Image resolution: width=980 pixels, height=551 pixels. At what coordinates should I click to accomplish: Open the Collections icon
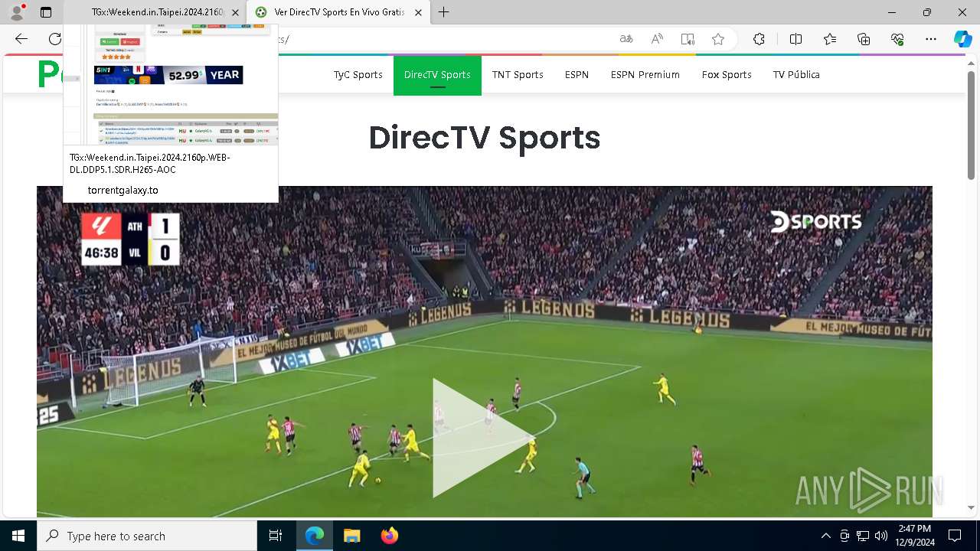pos(864,39)
